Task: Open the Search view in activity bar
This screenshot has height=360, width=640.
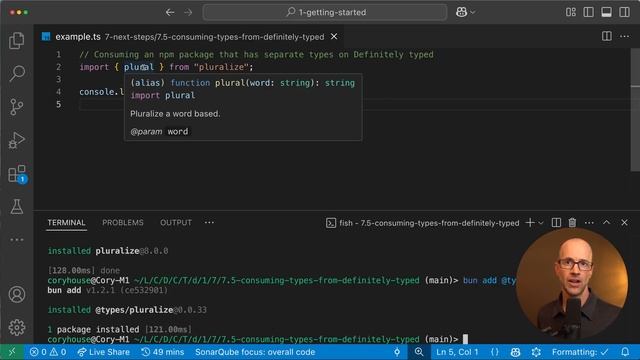Action: click(x=17, y=73)
